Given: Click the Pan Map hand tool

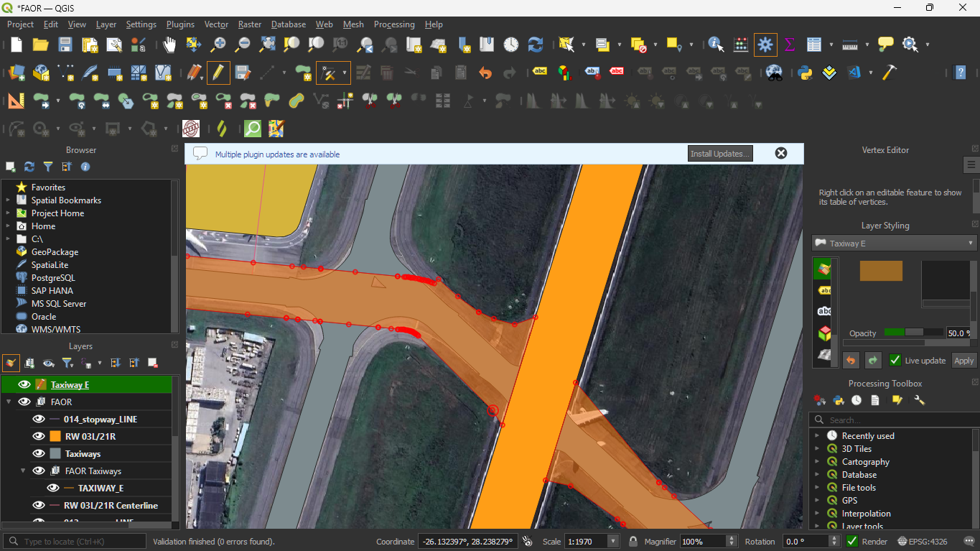Looking at the screenshot, I should coord(169,45).
